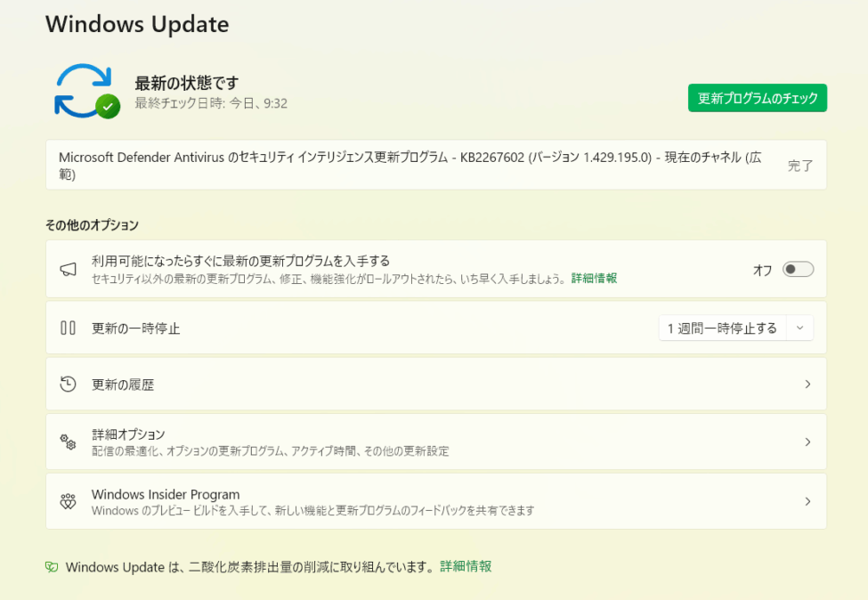Click the 最新の状態です status heading
This screenshot has height=600, width=868.
(x=187, y=83)
